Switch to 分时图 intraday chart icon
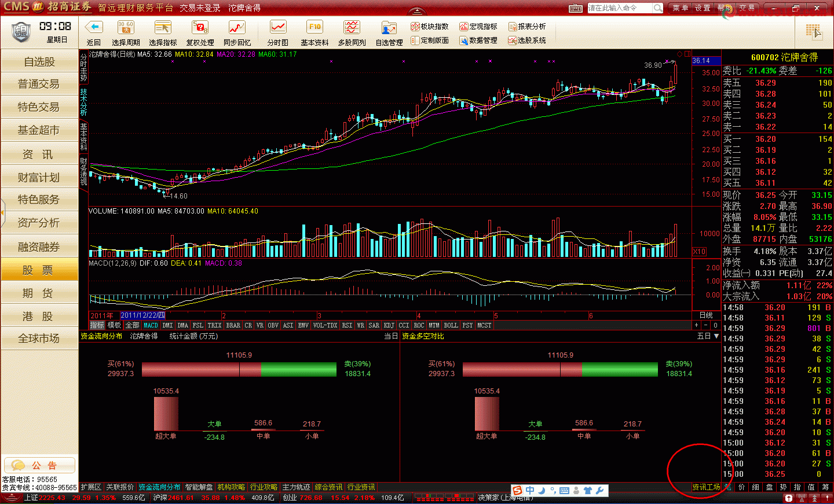 [278, 27]
